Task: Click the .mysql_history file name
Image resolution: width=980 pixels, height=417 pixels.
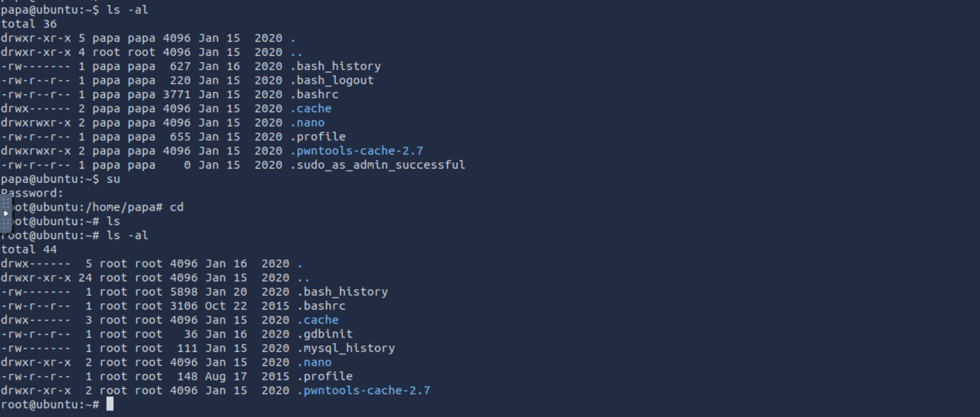Action: pos(345,348)
